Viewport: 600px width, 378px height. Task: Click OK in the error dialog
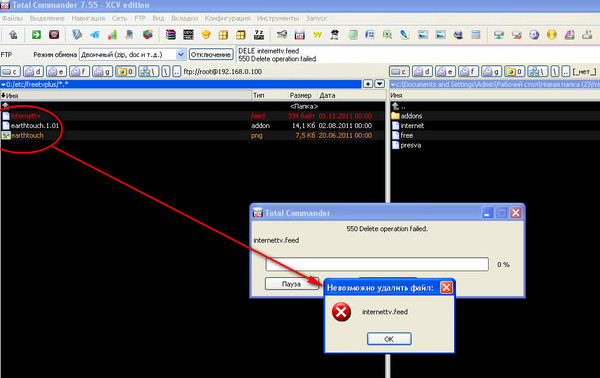point(389,339)
